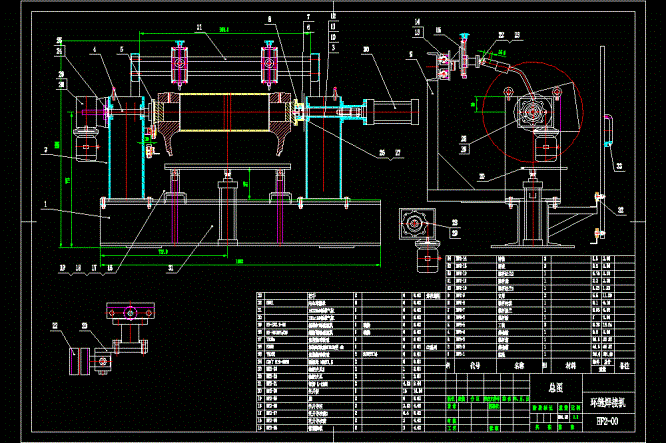Select balloon number "8" at the top center
Screen dimensions: 666x443
(x=269, y=19)
